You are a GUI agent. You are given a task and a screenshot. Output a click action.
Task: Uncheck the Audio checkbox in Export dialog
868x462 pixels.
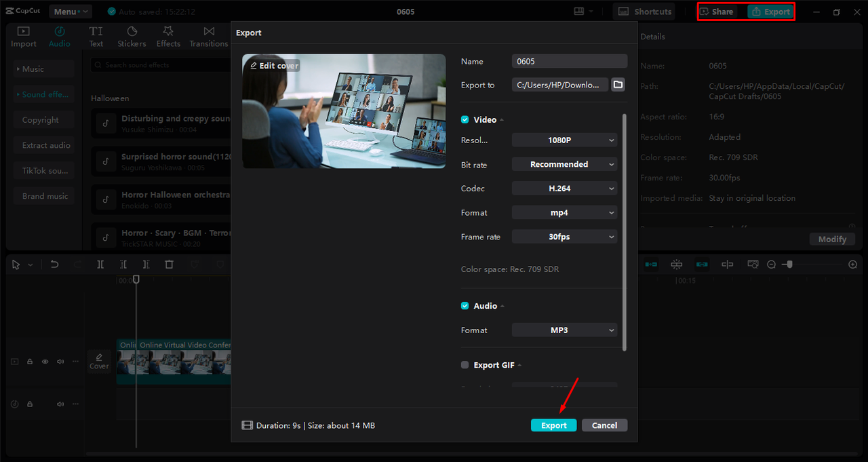(465, 306)
